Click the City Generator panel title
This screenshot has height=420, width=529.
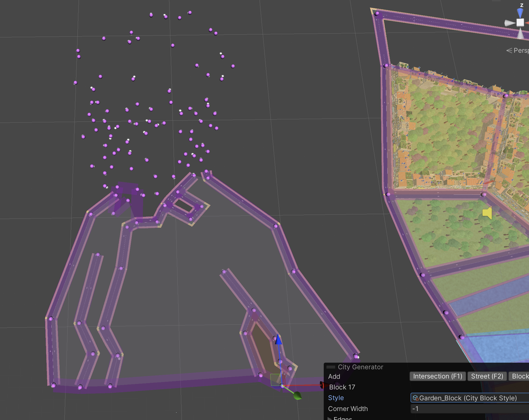pyautogui.click(x=361, y=367)
